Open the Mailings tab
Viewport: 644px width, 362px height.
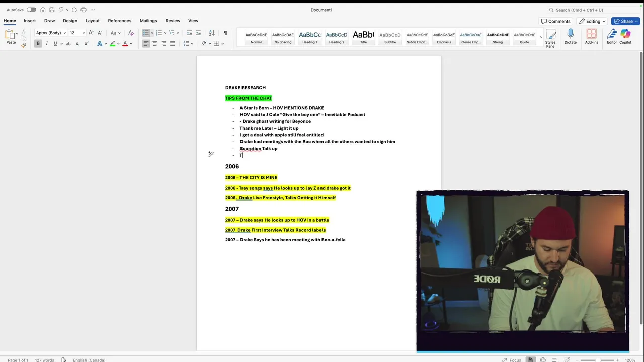[148, 21]
